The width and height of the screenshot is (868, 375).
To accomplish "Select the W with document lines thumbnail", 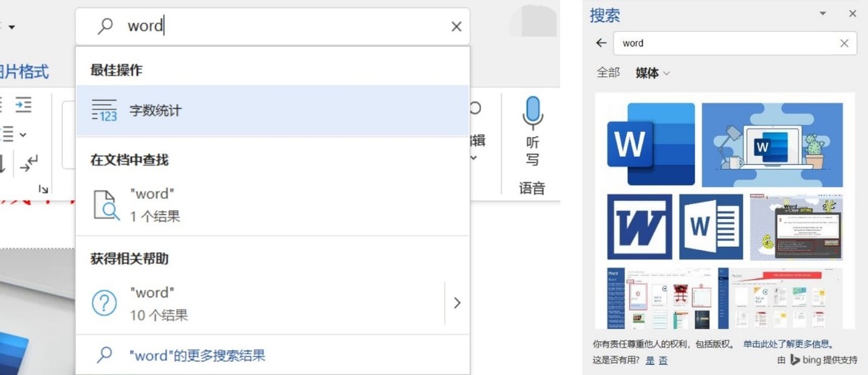I will [x=711, y=227].
